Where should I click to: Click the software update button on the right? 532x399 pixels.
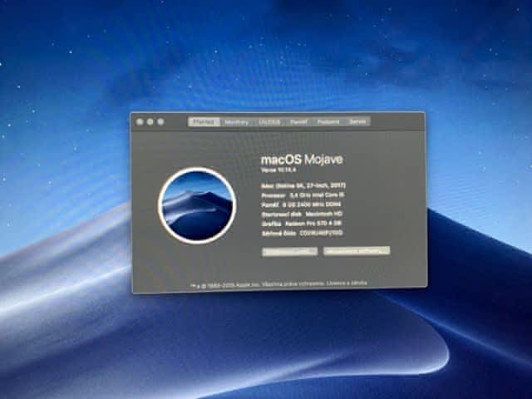357,251
